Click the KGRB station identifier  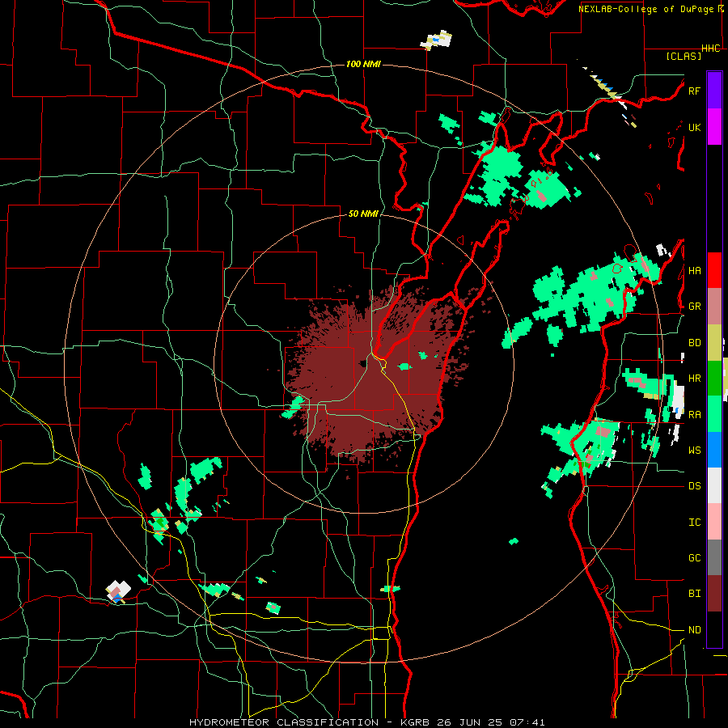click(x=416, y=722)
